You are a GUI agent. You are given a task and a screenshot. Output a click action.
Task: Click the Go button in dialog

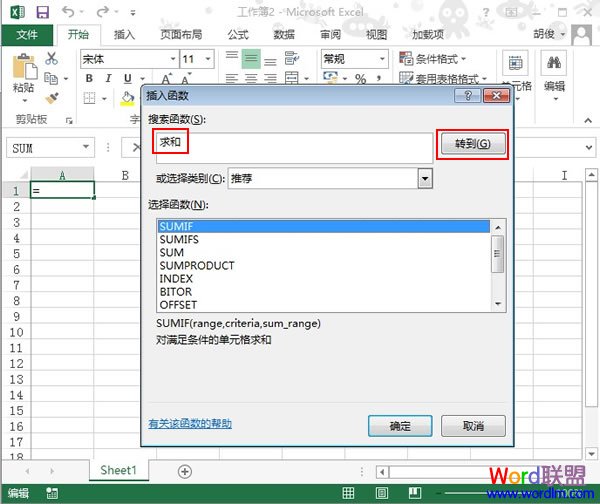coord(473,144)
